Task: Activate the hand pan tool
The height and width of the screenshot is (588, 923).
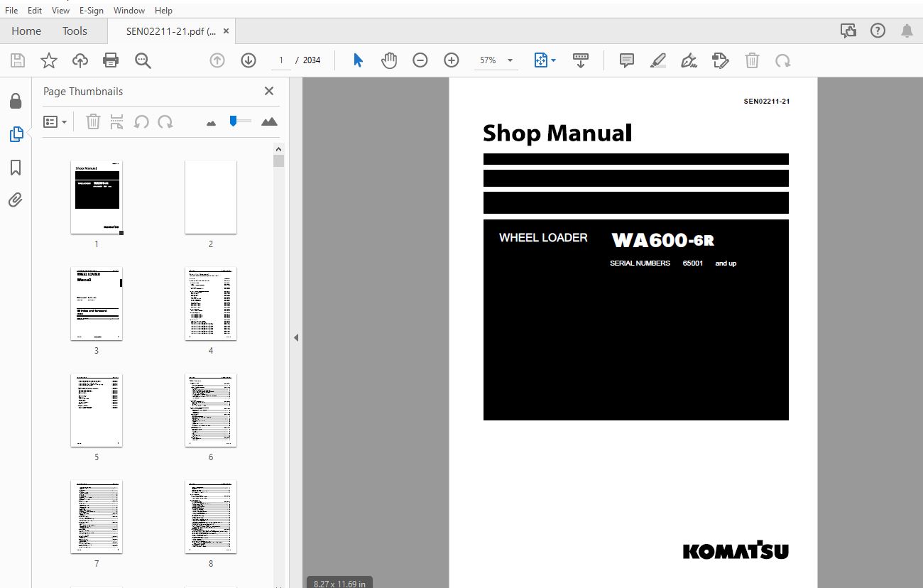Action: pyautogui.click(x=389, y=60)
